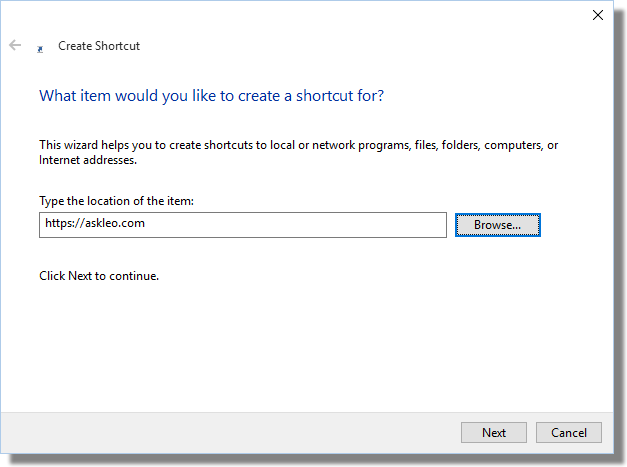This screenshot has height=467, width=627.
Task: Click the gray footer bar left of Next
Action: [x=230, y=433]
